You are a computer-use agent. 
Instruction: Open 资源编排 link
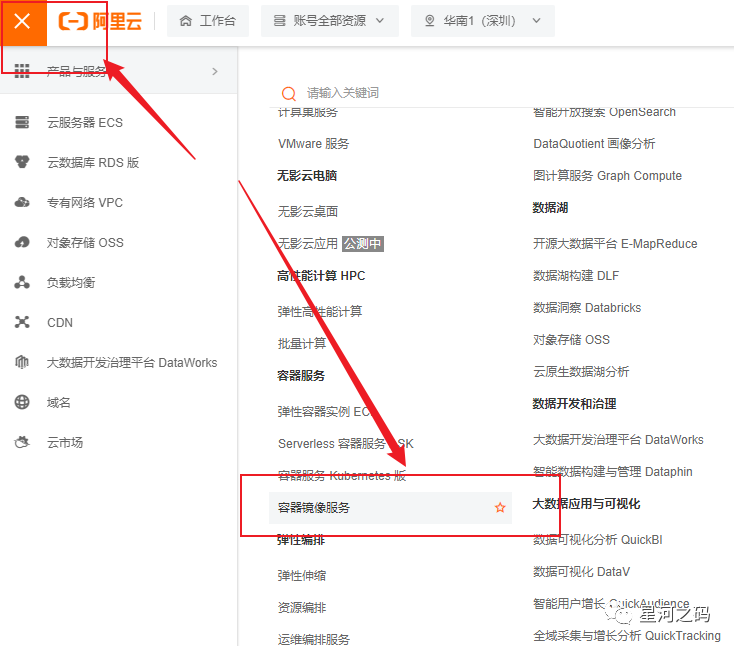point(301,607)
